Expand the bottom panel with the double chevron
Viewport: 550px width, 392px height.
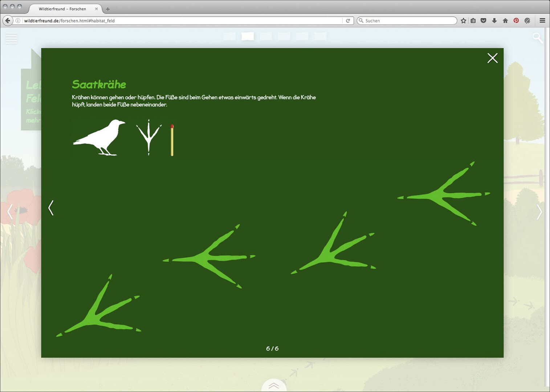(274, 385)
